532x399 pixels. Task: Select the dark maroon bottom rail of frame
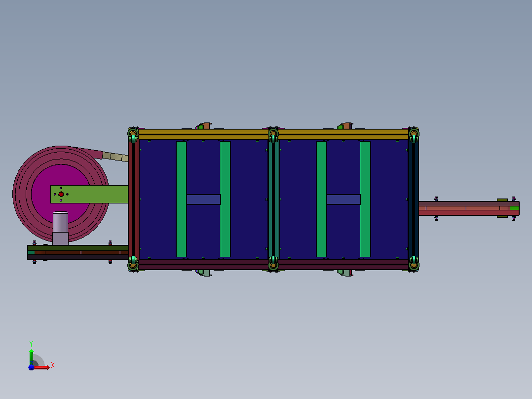[x=273, y=265]
